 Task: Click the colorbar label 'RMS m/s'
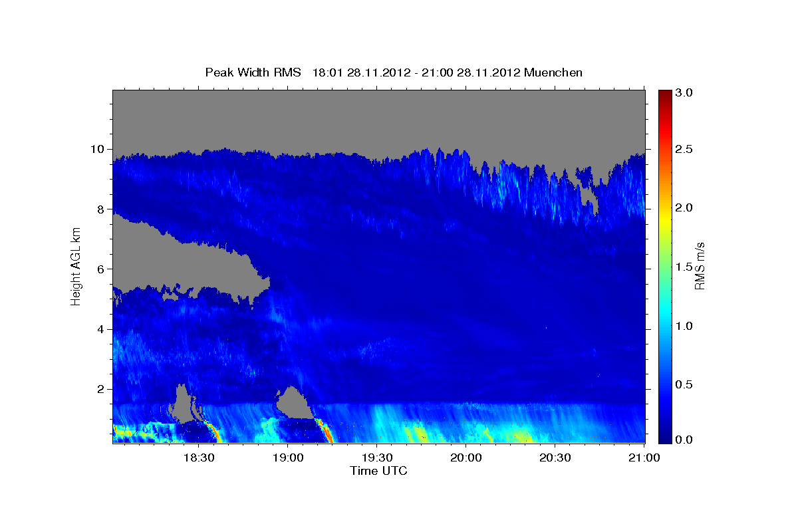(x=700, y=265)
